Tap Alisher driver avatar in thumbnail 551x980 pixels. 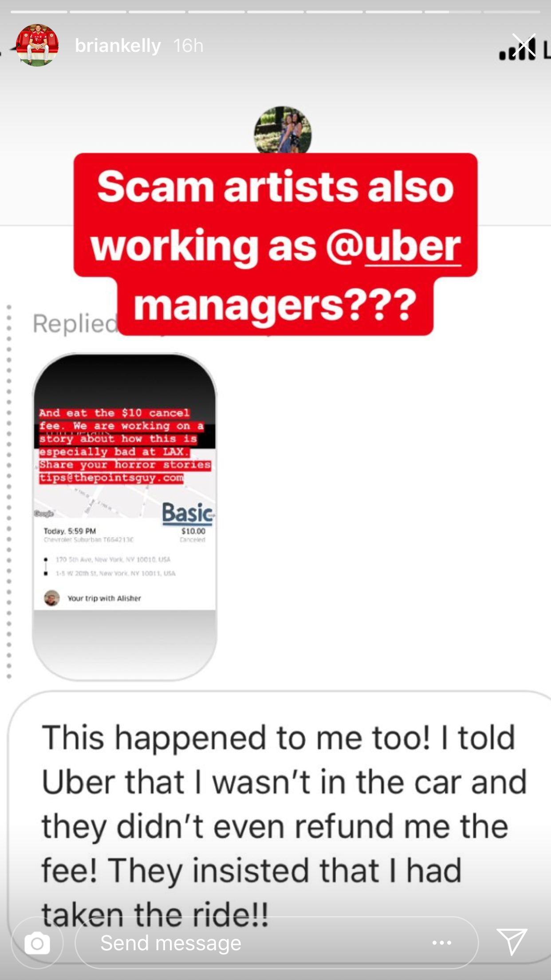click(52, 598)
